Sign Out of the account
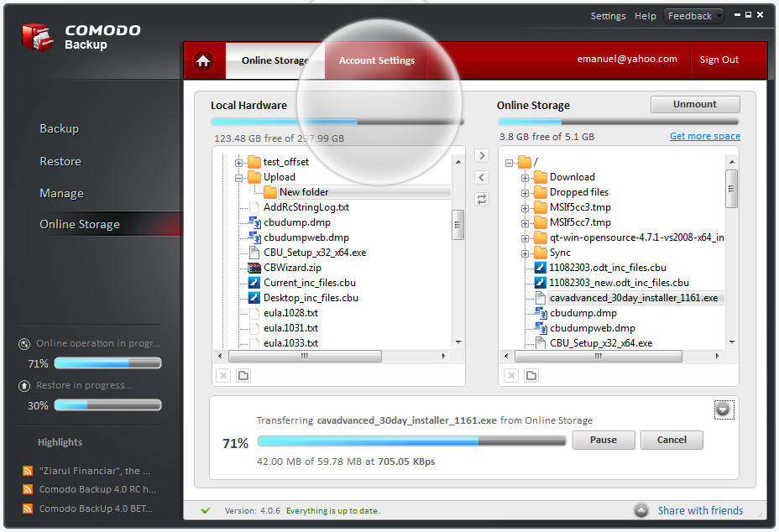This screenshot has width=779, height=532. pyautogui.click(x=719, y=60)
